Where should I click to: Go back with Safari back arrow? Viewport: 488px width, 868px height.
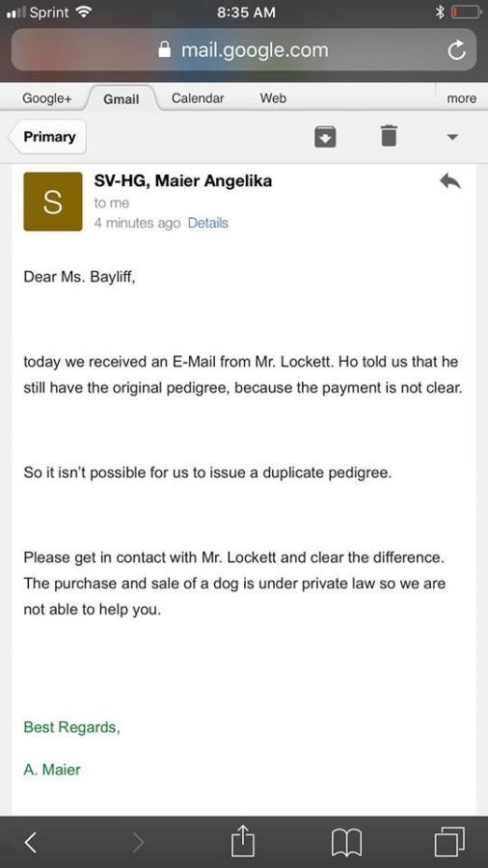point(31,842)
